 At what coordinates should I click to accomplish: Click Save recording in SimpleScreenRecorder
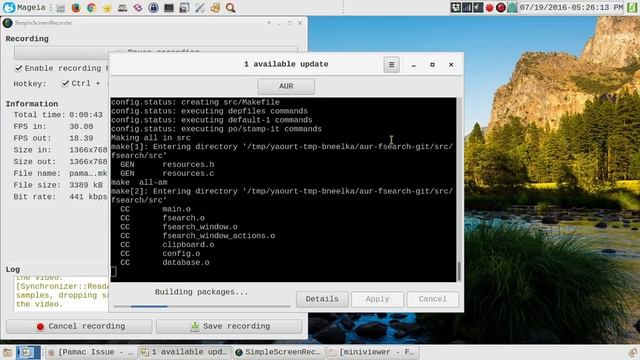229,326
